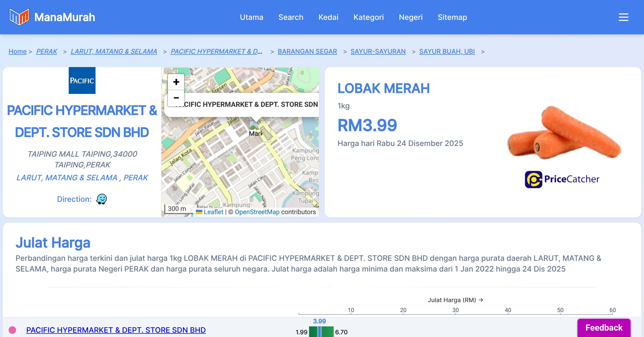Click the green price range bar
Image resolution: width=644 pixels, height=337 pixels.
click(x=328, y=332)
